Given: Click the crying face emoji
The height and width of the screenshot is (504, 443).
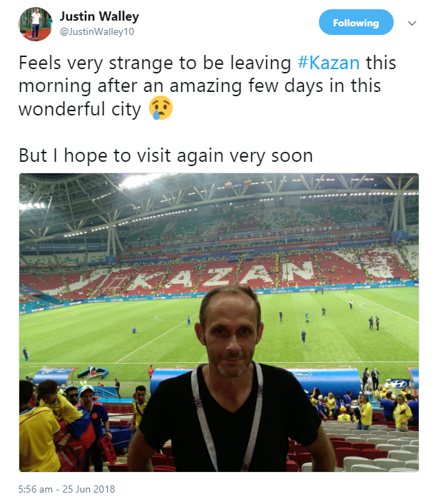Looking at the screenshot, I should pos(161,108).
